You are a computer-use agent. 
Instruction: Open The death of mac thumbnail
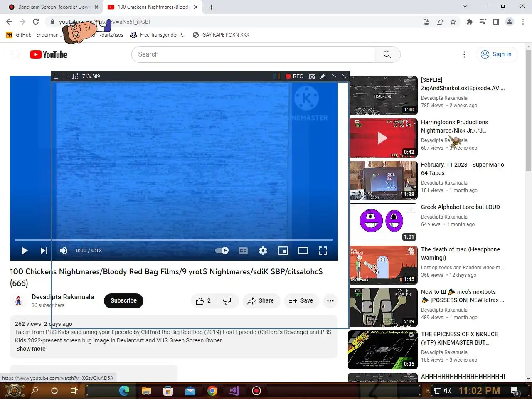pyautogui.click(x=383, y=265)
